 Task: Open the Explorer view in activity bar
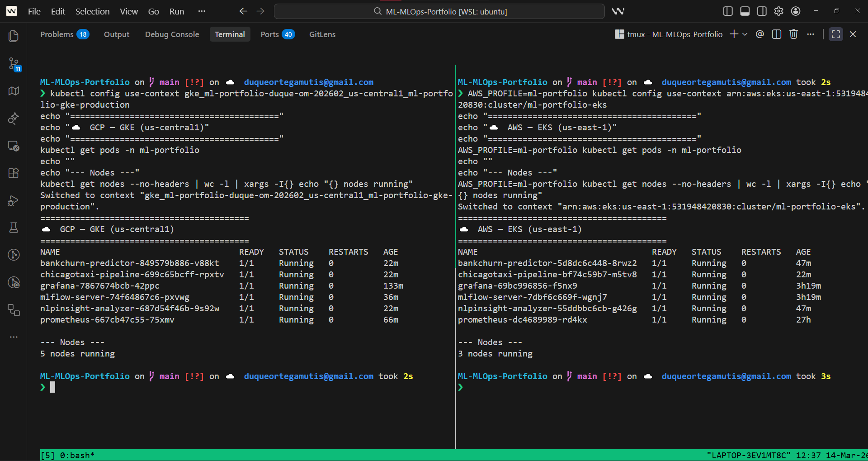(x=14, y=36)
